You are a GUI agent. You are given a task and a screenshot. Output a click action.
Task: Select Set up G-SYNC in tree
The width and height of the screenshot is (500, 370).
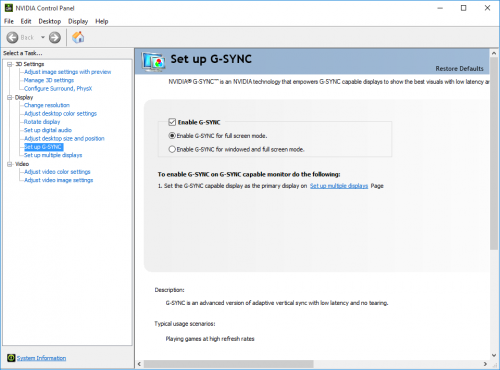point(43,147)
